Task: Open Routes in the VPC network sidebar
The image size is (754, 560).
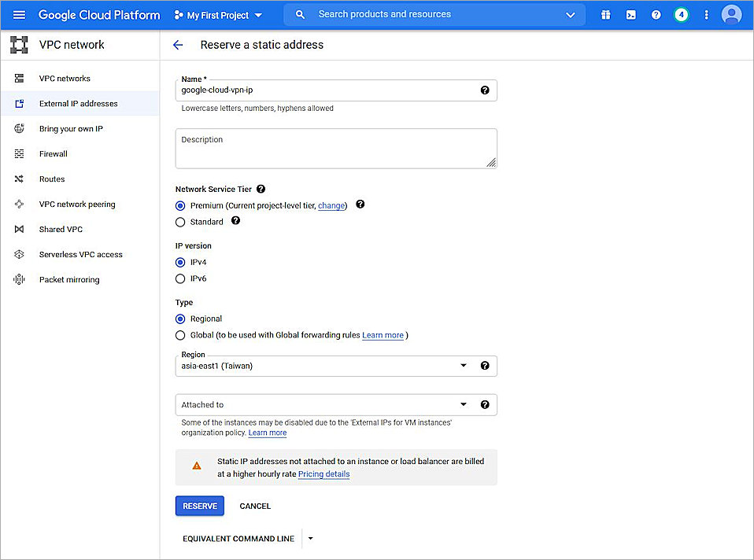Action: click(x=52, y=179)
